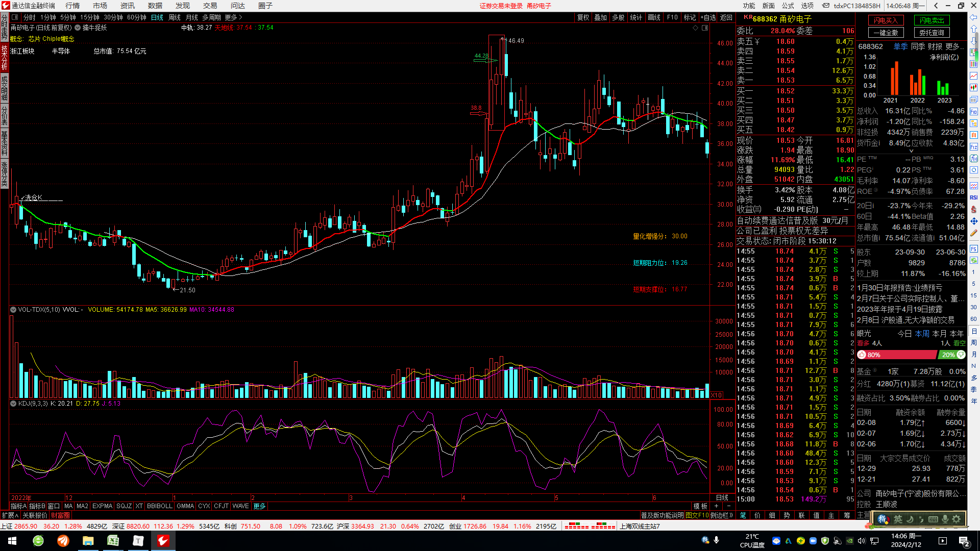Expand the financial data chevron below 货币金
Image resolution: width=980 pixels, height=551 pixels.
tap(911, 151)
